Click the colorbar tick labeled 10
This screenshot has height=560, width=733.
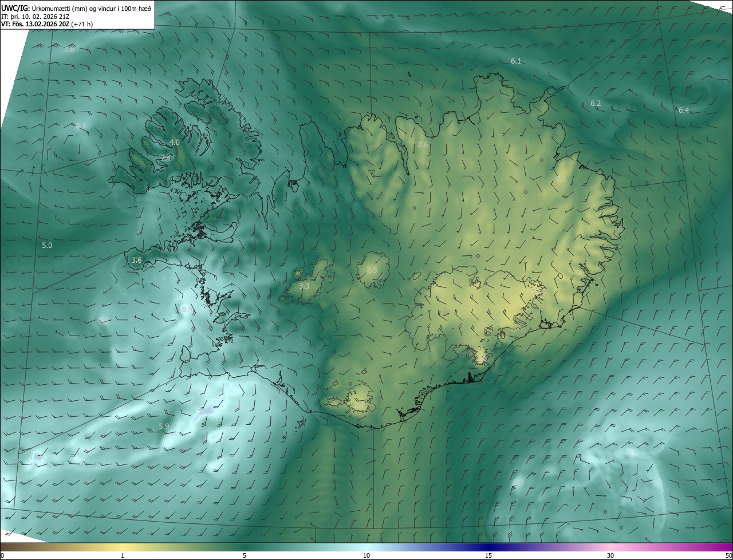(366, 555)
